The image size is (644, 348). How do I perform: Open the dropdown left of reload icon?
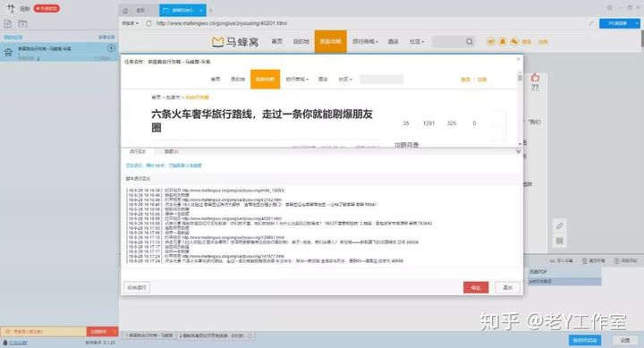[131, 23]
